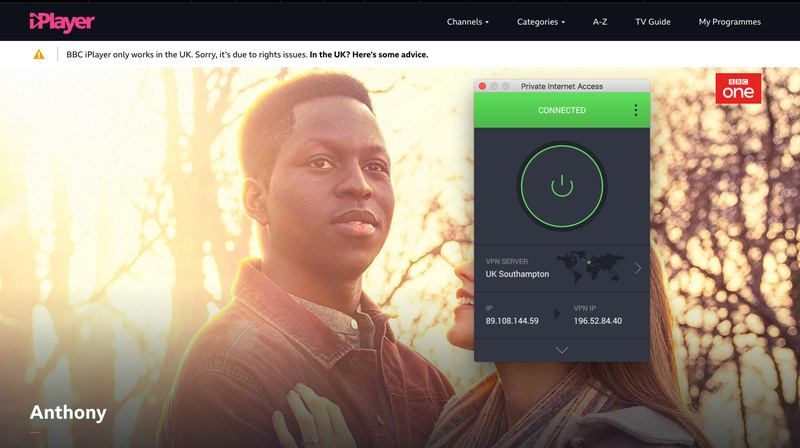Viewport: 800px width, 448px height.
Task: Open the TV Guide page
Action: coord(653,22)
